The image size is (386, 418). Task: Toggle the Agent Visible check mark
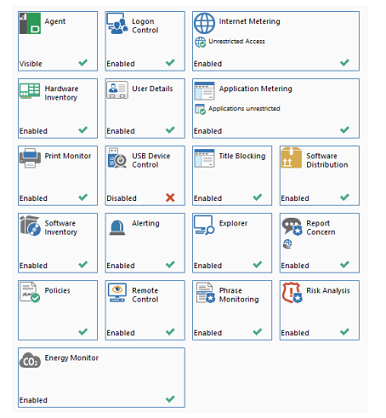tap(83, 62)
